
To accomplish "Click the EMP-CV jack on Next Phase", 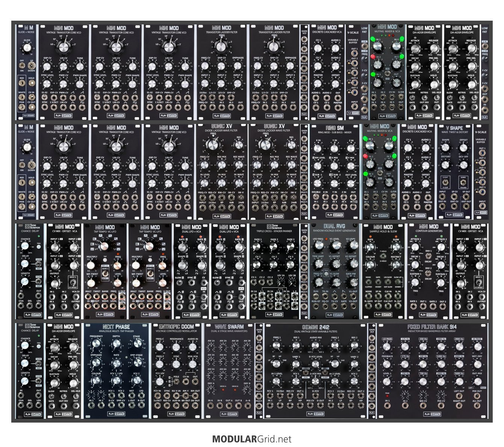I will click(x=121, y=405).
